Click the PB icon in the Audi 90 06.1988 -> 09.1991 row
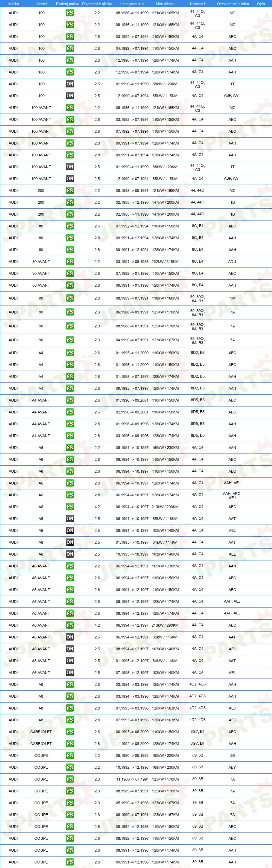The height and width of the screenshot is (868, 272). pyautogui.click(x=70, y=312)
